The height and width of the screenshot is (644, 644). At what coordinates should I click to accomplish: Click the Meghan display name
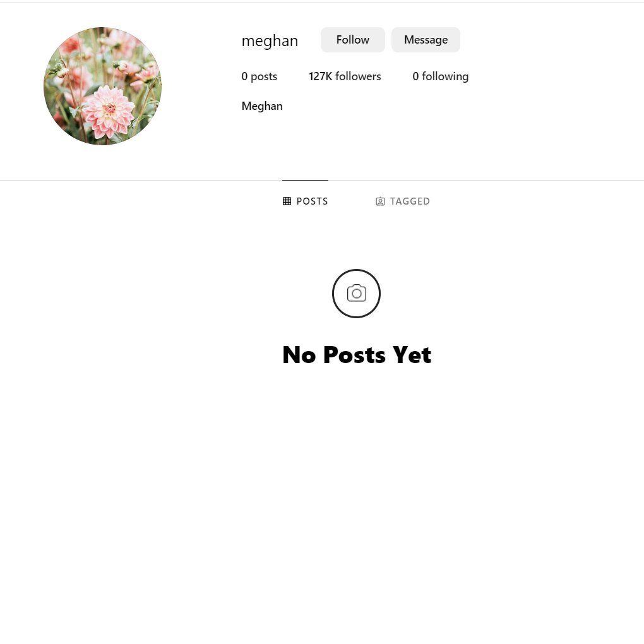click(x=262, y=106)
